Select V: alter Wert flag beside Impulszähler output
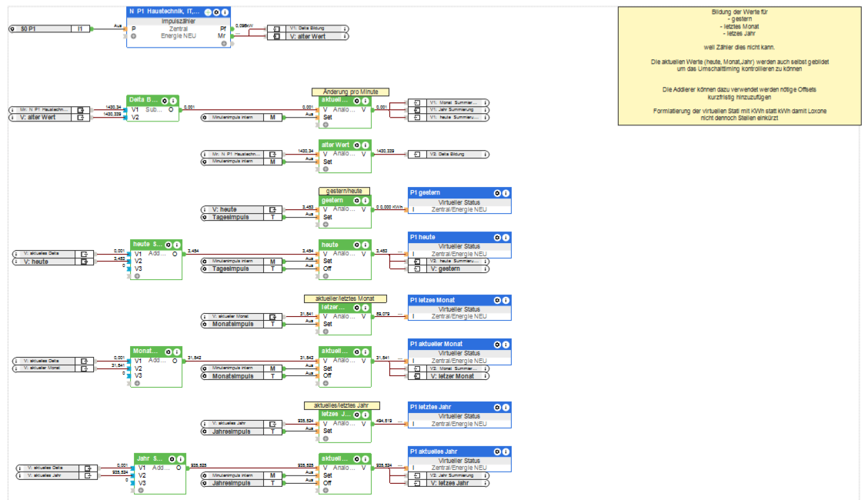 (308, 36)
